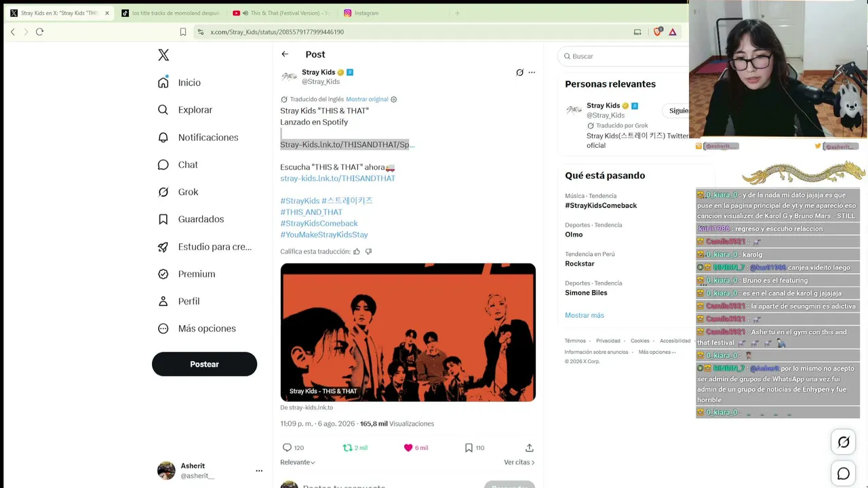This screenshot has width=868, height=488.
Task: Click Mostrar más under trends
Action: pos(585,315)
